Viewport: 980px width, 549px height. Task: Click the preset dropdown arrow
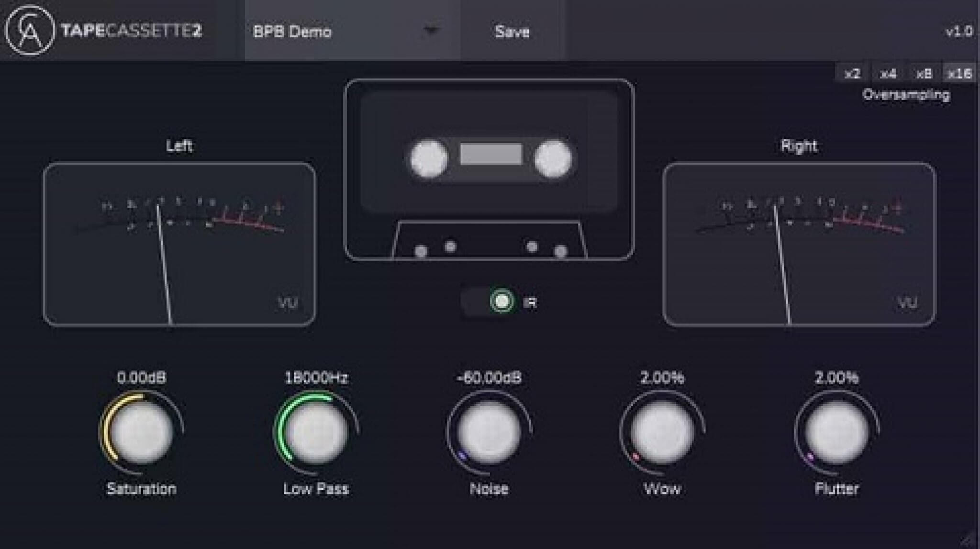tap(431, 32)
